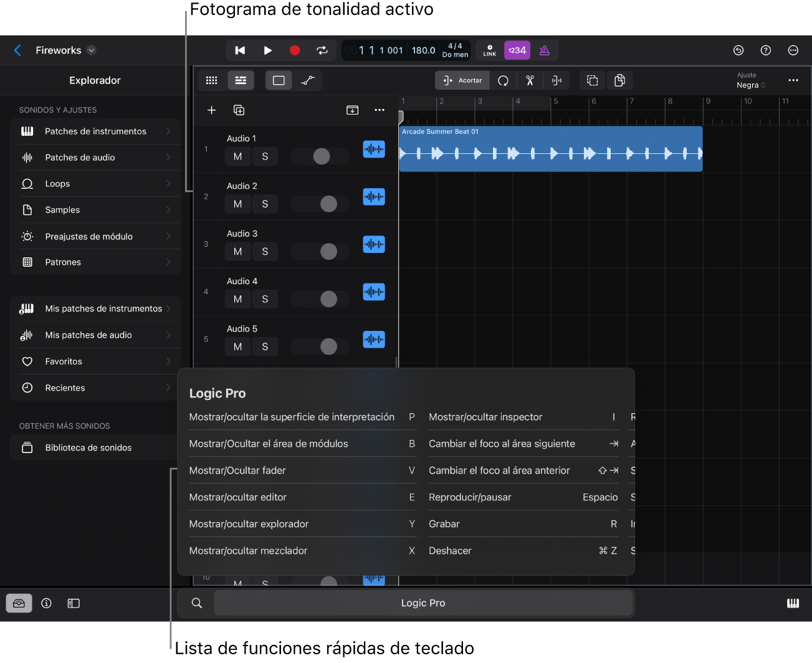Click the duplicate track icon

click(x=239, y=110)
